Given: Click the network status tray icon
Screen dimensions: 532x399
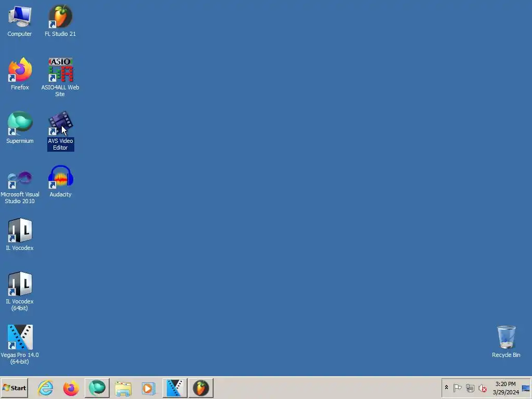Looking at the screenshot, I should (470, 388).
